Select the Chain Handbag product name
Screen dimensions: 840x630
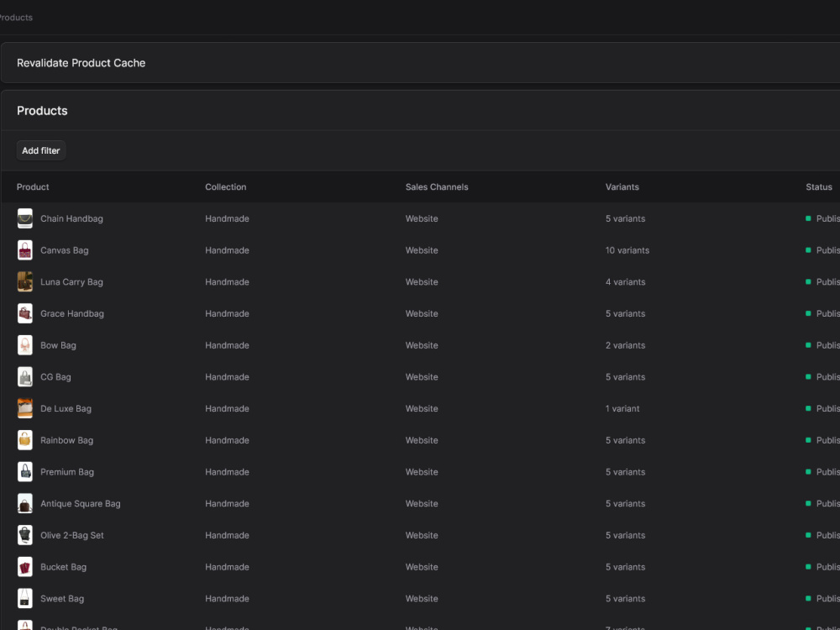71,218
